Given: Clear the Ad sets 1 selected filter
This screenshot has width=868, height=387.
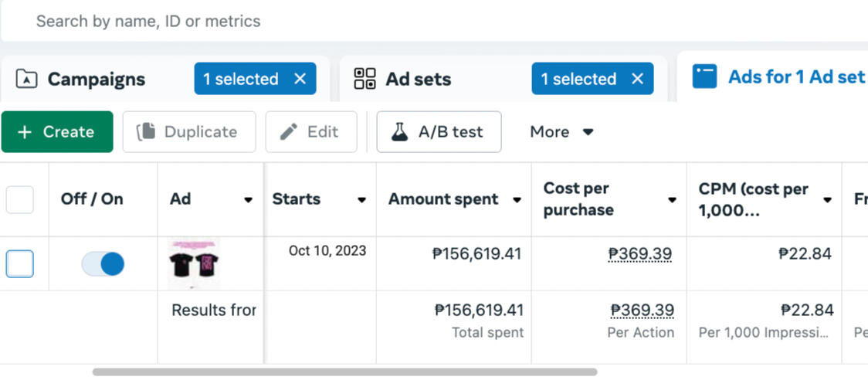Looking at the screenshot, I should (x=637, y=79).
